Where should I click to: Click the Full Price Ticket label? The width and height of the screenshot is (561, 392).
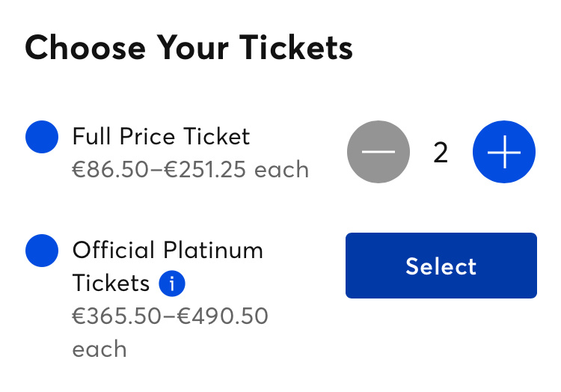[x=161, y=136]
